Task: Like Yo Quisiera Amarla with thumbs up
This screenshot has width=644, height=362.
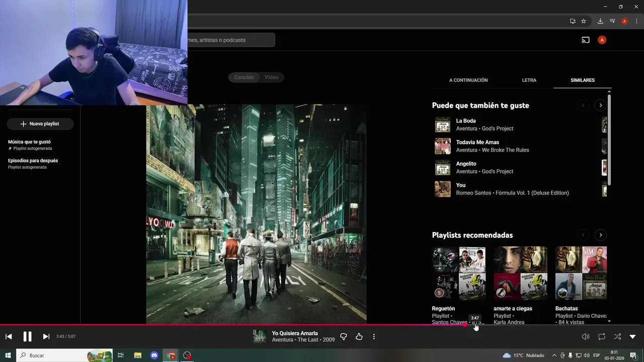Action: tap(359, 336)
